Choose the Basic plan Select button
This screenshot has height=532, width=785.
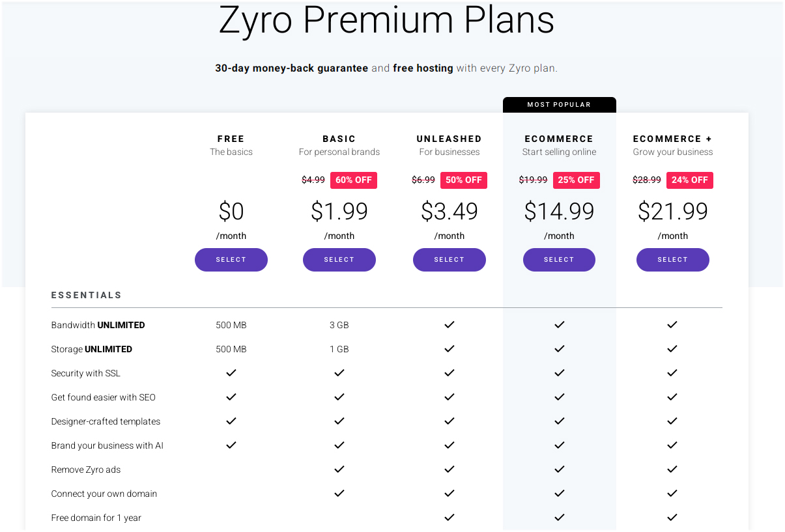[x=339, y=259]
